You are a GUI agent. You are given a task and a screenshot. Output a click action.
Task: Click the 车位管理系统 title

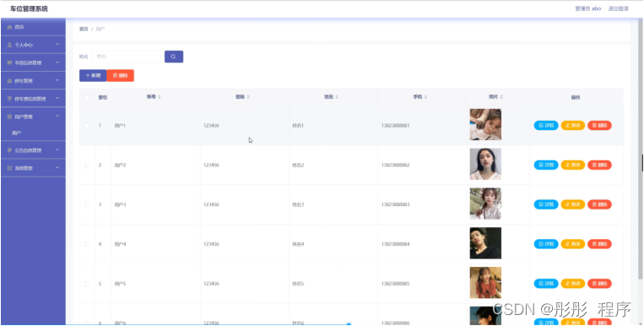point(30,8)
